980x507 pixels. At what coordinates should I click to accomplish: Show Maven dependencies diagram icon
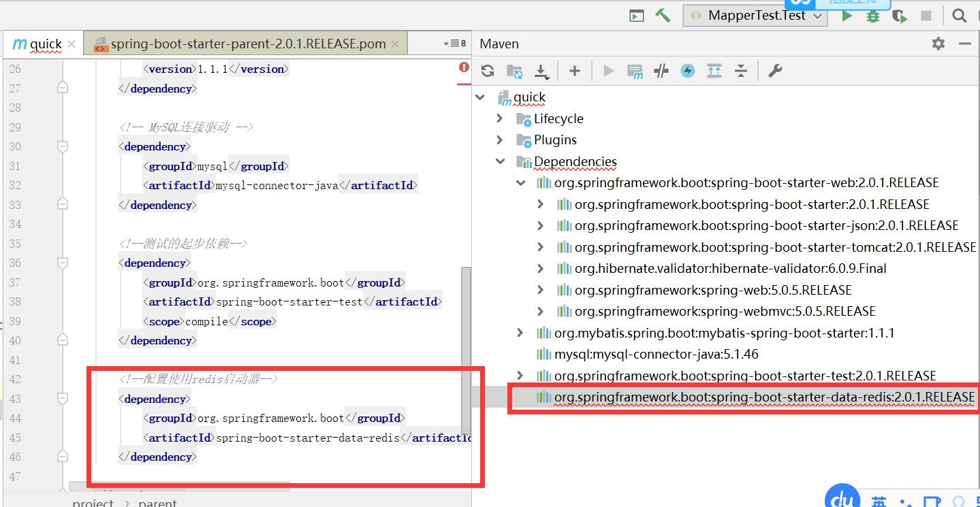coord(714,71)
